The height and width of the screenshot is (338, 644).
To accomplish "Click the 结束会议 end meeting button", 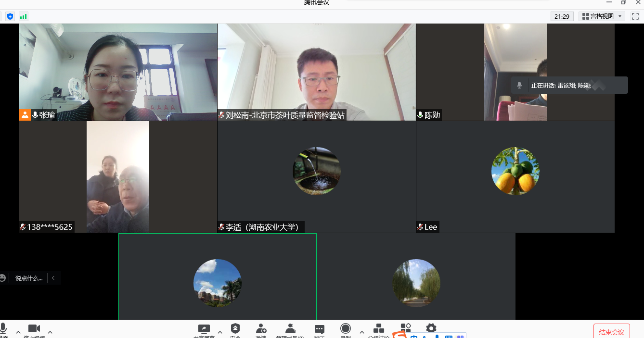I will click(x=611, y=332).
